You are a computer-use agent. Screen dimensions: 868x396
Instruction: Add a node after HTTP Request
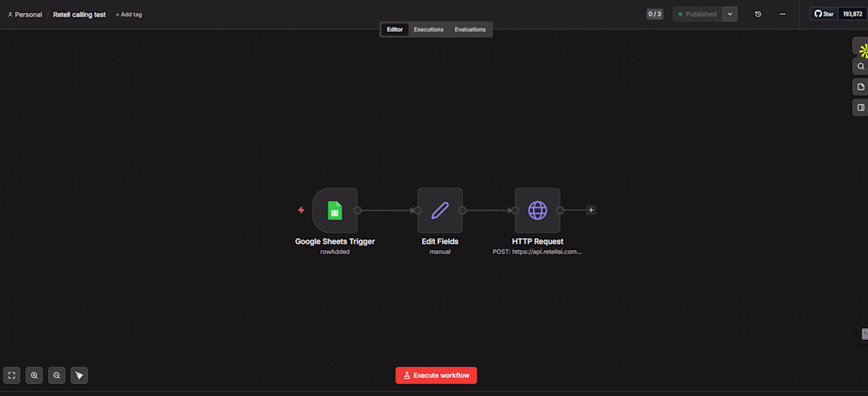(x=591, y=210)
